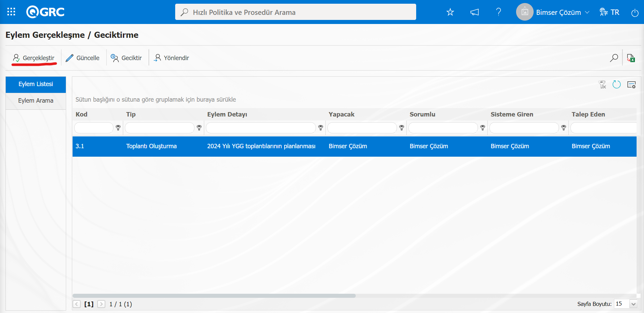Sort by Eylem Detayı column header
This screenshot has width=644, height=313.
pos(227,114)
